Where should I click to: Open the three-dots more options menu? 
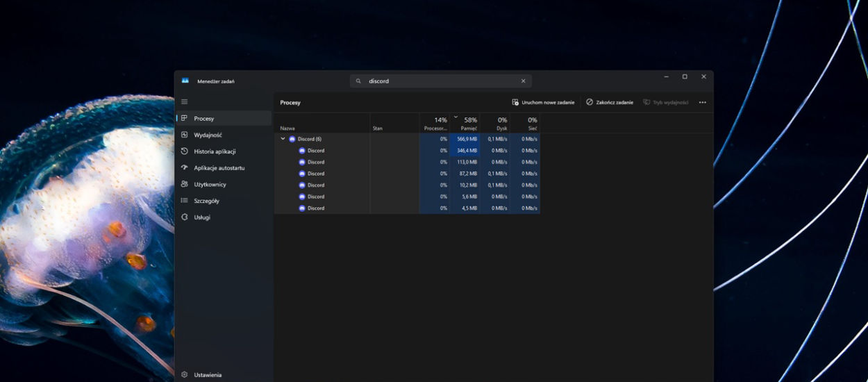702,103
